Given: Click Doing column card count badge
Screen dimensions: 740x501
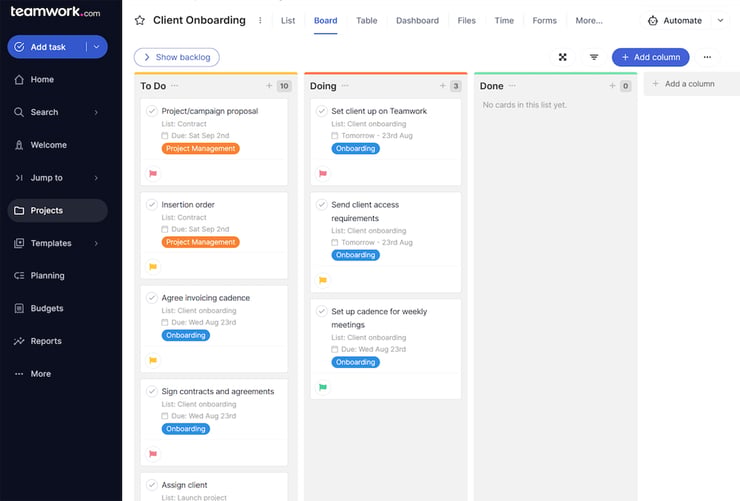Looking at the screenshot, I should [455, 86].
